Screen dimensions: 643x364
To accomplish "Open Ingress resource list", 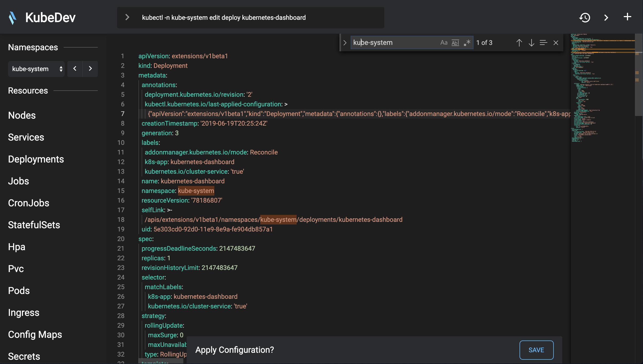I will click(24, 312).
